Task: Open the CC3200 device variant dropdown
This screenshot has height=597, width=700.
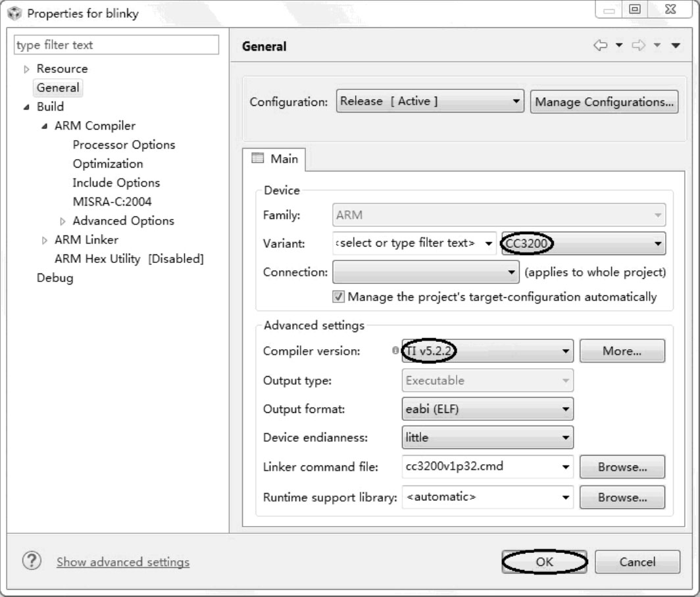Action: point(583,243)
